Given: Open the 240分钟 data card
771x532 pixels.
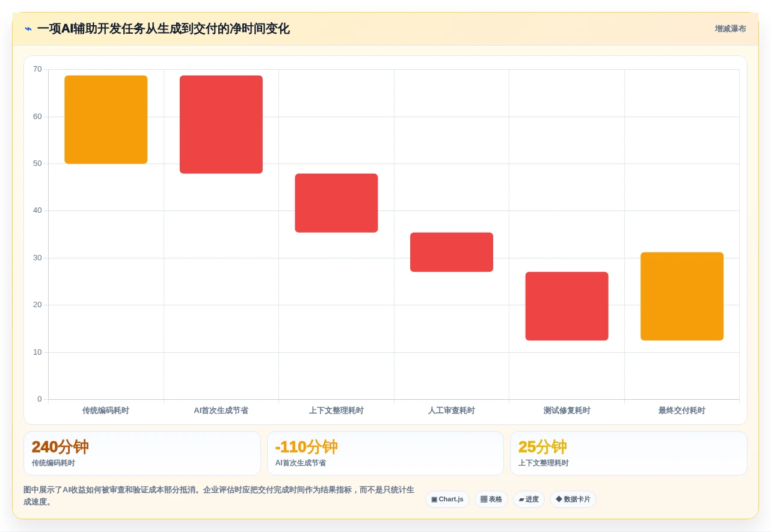Looking at the screenshot, I should [x=142, y=453].
